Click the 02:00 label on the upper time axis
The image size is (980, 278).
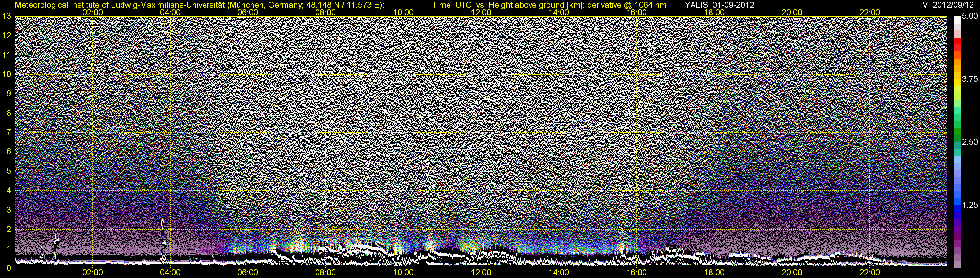click(92, 12)
